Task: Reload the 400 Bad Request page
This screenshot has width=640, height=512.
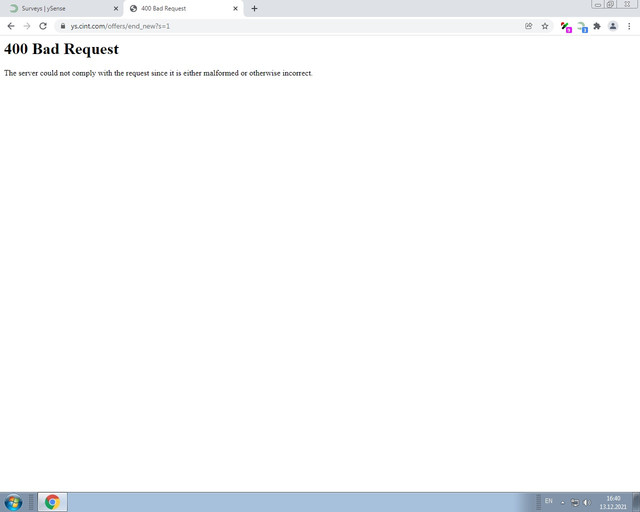Action: (43, 26)
